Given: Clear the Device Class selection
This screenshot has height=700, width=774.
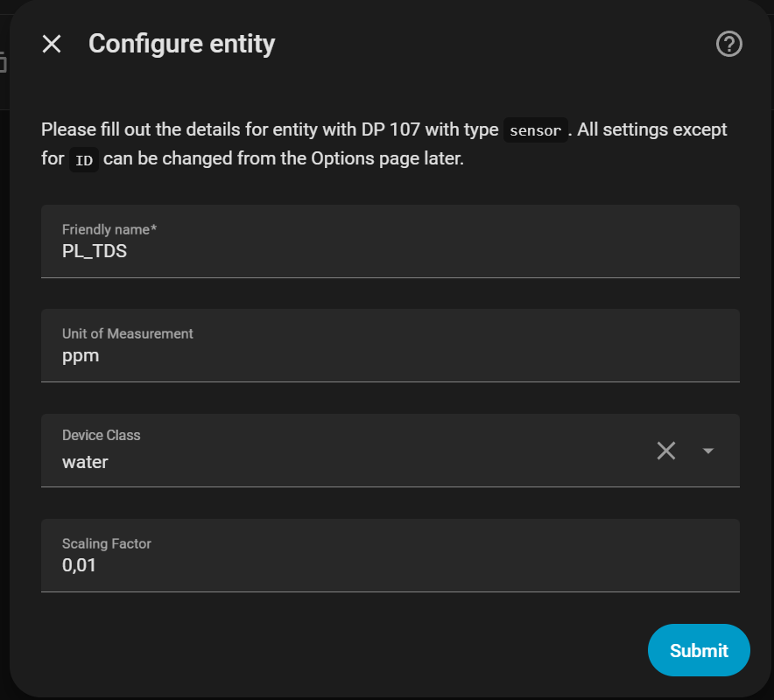Looking at the screenshot, I should coord(666,451).
